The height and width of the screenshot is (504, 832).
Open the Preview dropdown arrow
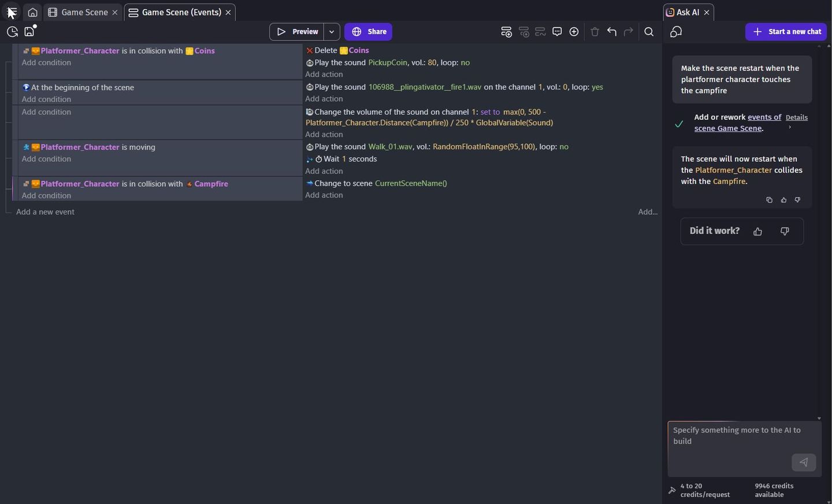click(x=332, y=32)
